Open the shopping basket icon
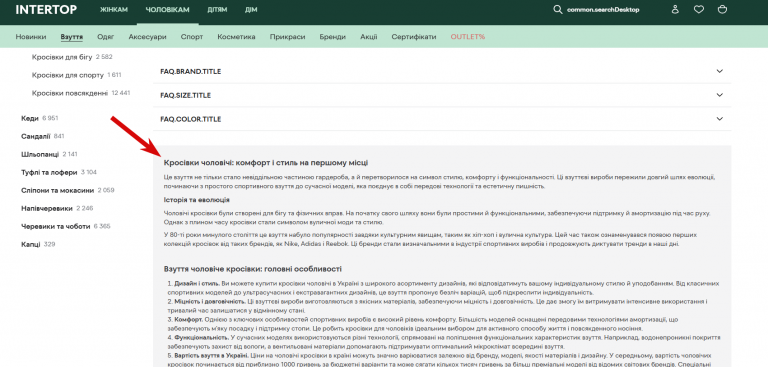The height and width of the screenshot is (367, 768). 722,9
